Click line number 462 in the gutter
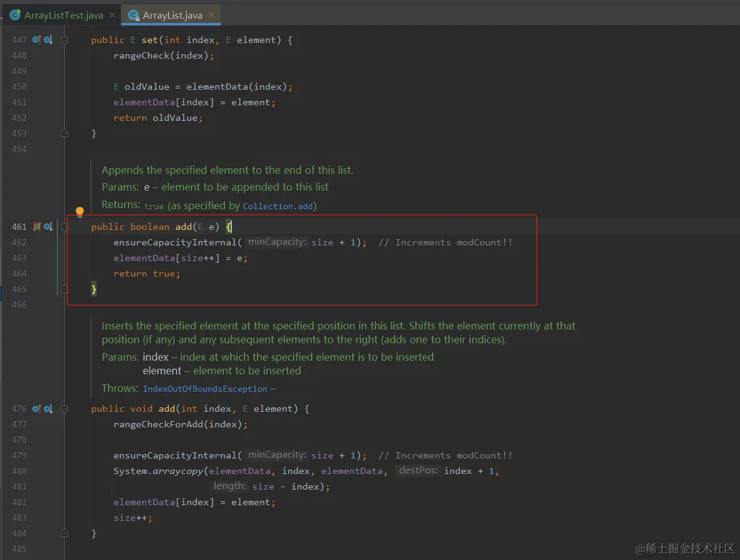The image size is (740, 560). coord(19,242)
